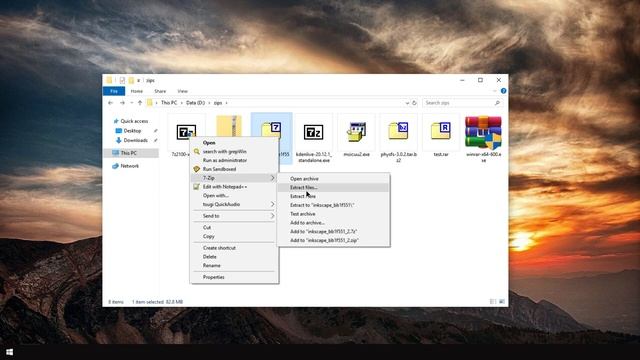
Task: Go up one folder level
Action: click(140, 103)
